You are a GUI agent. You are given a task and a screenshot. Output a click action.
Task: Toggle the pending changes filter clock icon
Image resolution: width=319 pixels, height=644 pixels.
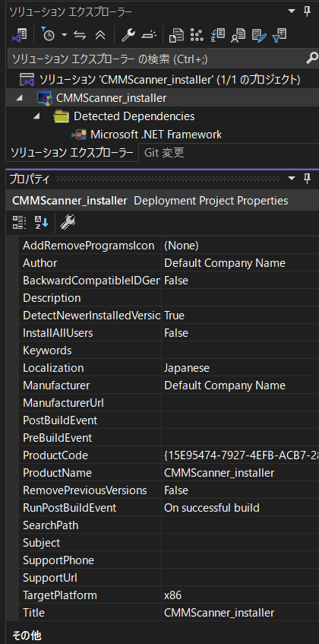(x=48, y=35)
